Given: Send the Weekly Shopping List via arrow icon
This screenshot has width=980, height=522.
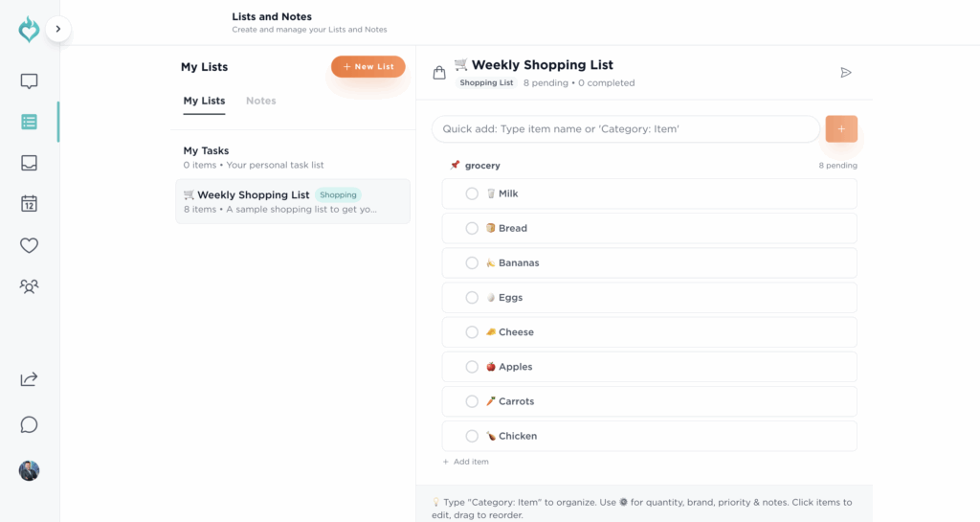Looking at the screenshot, I should click(x=845, y=73).
